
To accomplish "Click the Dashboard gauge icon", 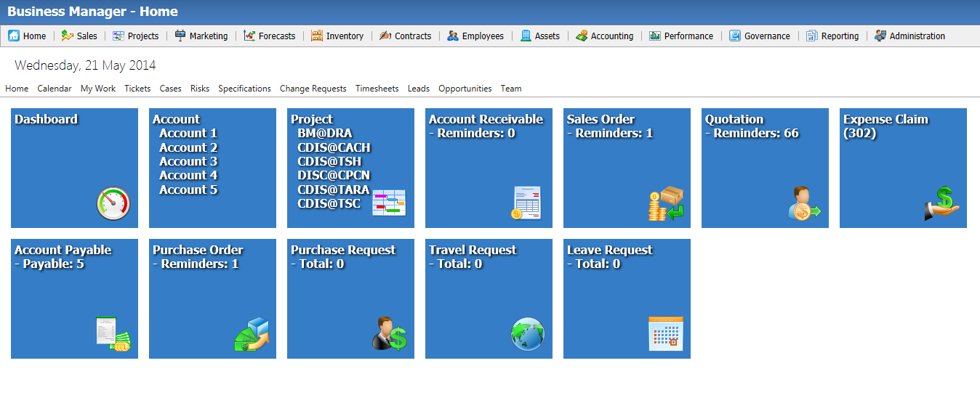I will click(113, 203).
